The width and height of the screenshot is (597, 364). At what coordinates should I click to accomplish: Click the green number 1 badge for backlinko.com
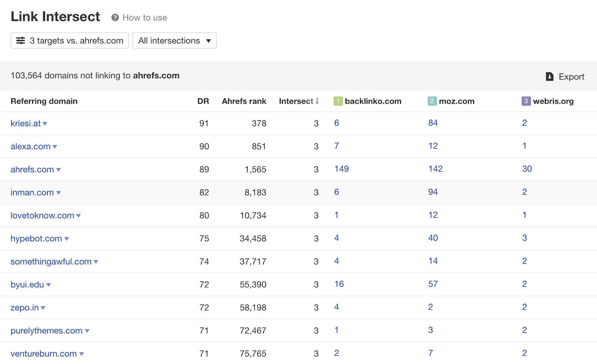coord(338,101)
